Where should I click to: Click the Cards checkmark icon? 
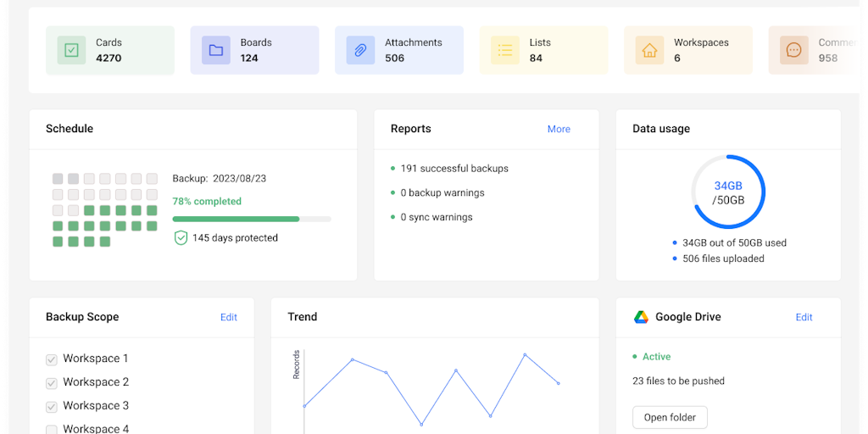(x=71, y=51)
